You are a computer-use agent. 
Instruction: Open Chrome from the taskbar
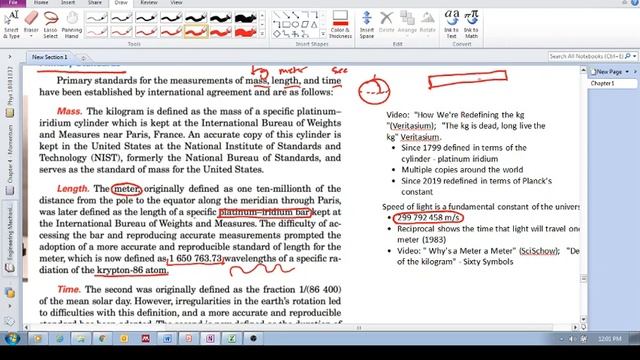[102, 338]
